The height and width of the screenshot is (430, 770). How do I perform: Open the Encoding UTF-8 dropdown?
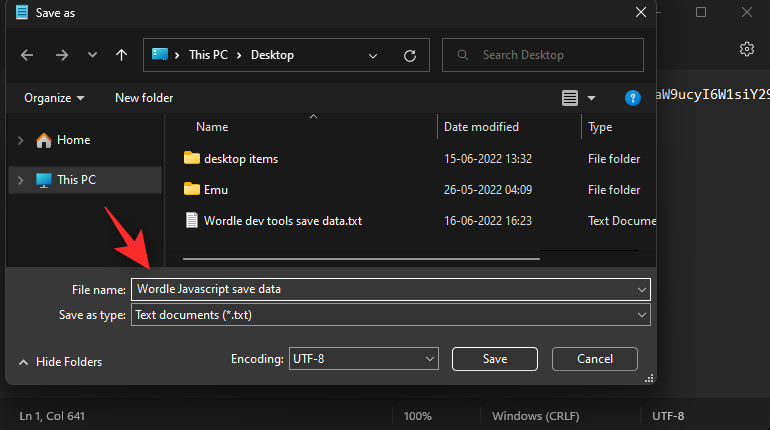tap(363, 359)
